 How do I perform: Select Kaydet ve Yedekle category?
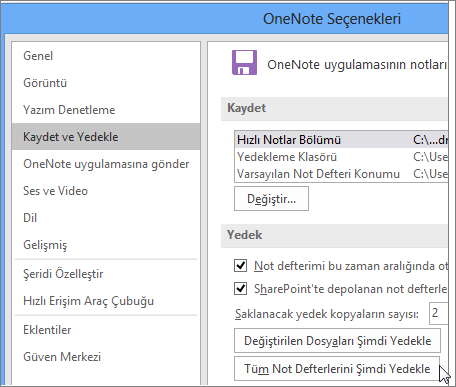pos(106,137)
